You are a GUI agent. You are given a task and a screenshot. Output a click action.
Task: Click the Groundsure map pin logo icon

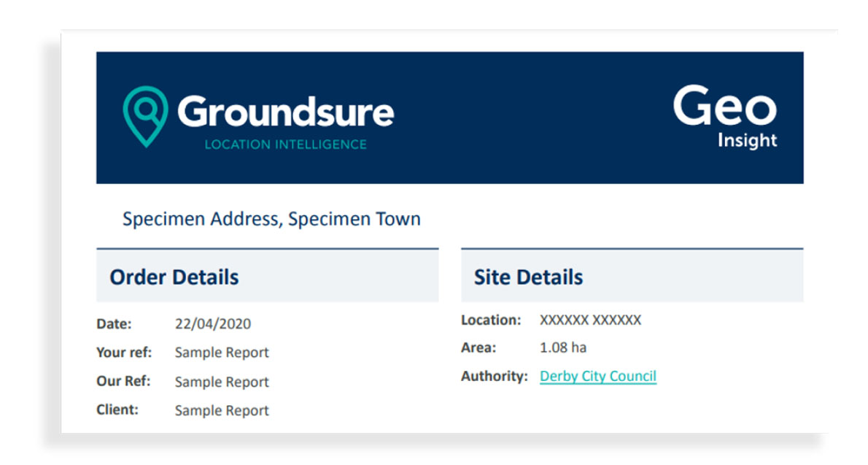[x=145, y=116]
